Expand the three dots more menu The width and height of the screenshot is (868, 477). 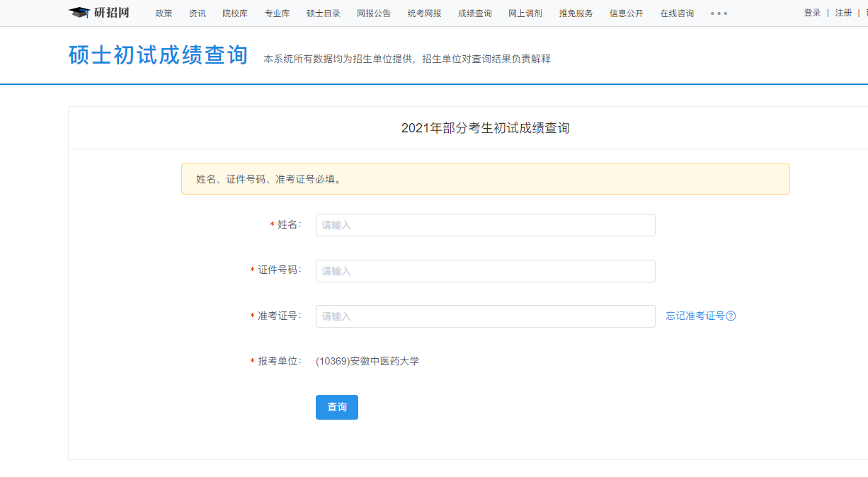[719, 13]
